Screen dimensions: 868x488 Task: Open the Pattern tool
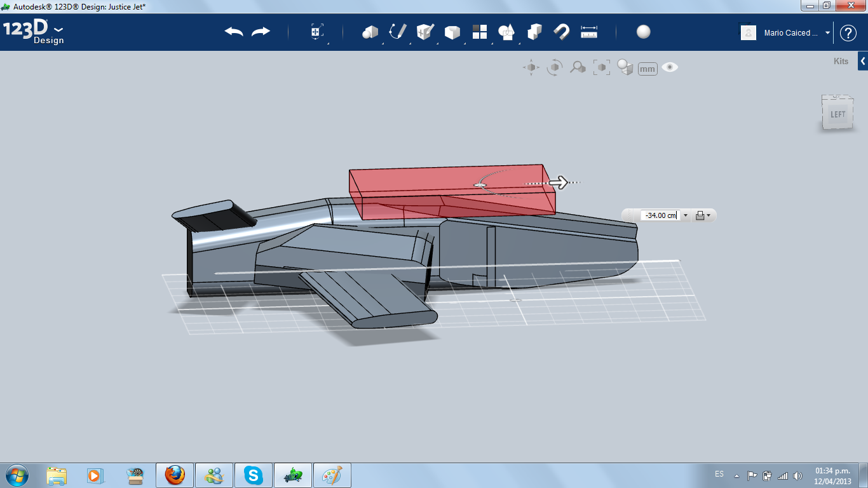click(x=479, y=32)
